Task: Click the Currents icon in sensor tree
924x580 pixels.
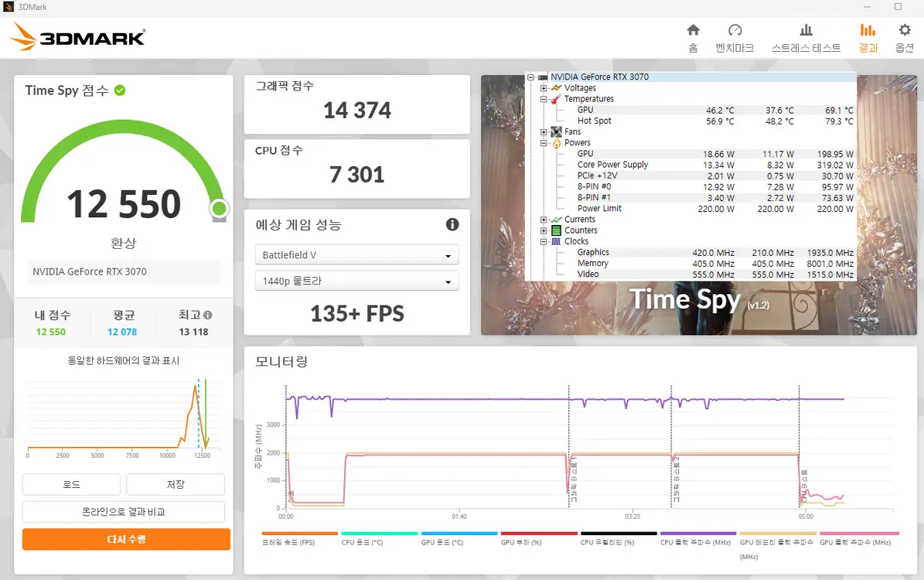Action: point(556,220)
